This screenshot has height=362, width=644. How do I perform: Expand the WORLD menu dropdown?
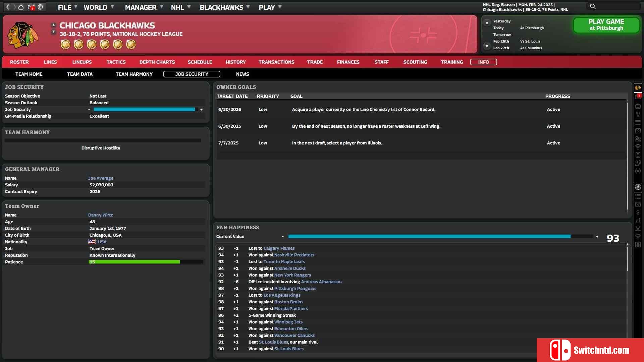tap(99, 7)
